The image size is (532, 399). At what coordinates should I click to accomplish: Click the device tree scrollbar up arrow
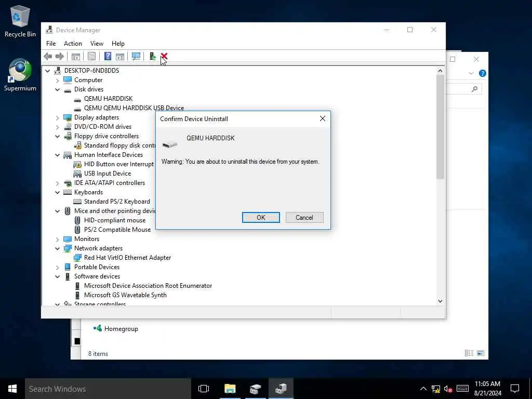pyautogui.click(x=440, y=71)
